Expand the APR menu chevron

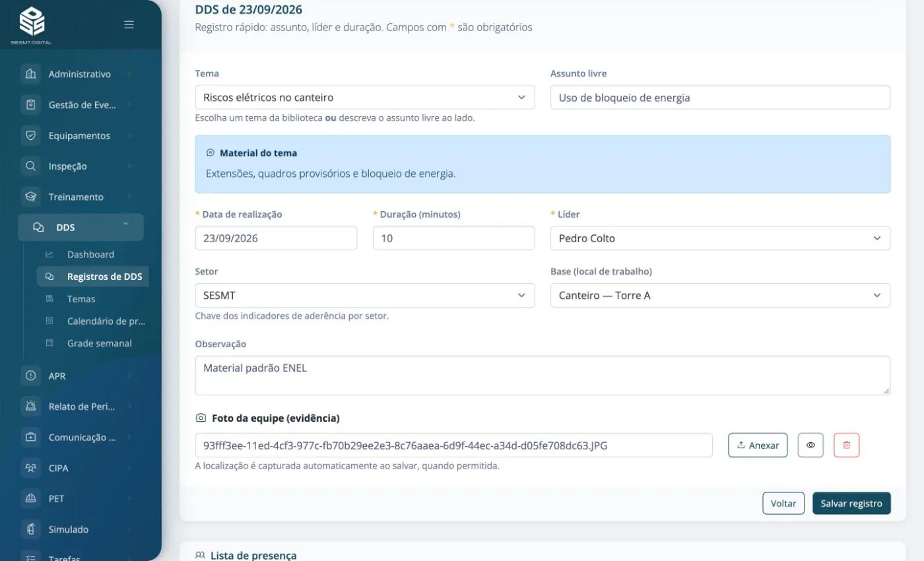point(129,376)
